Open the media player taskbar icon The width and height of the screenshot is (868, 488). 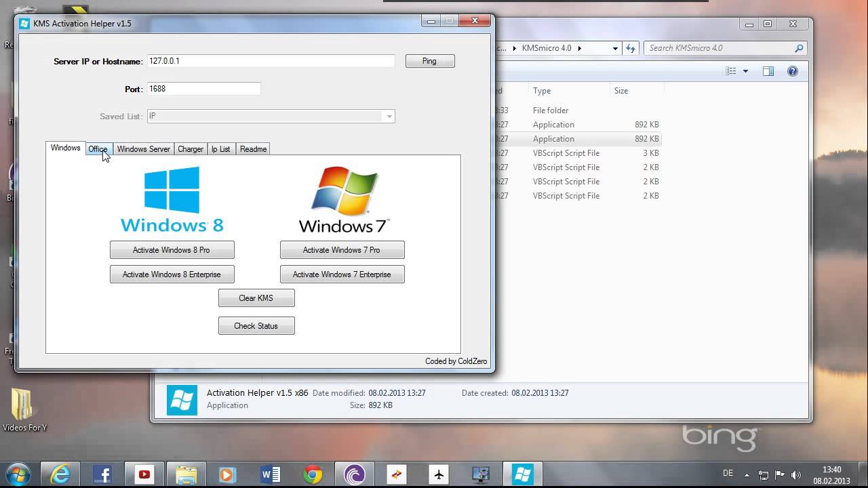coord(229,474)
